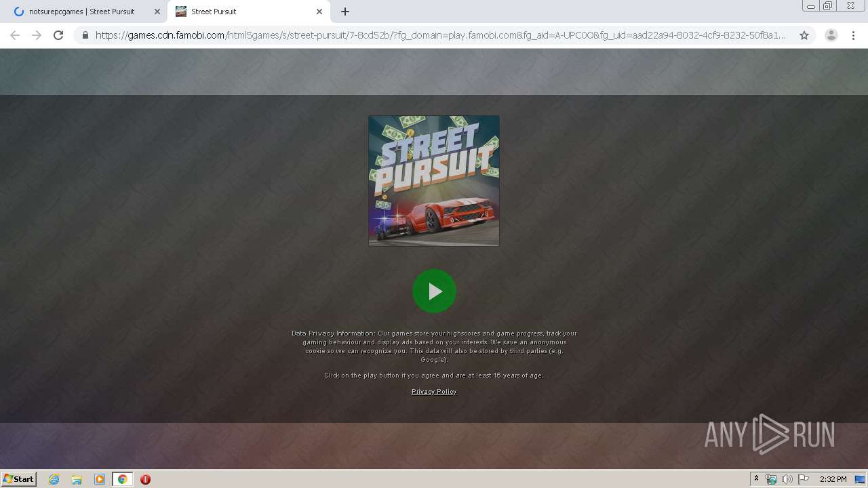The height and width of the screenshot is (488, 868).
Task: Focus the address bar URL
Action: pyautogui.click(x=441, y=35)
